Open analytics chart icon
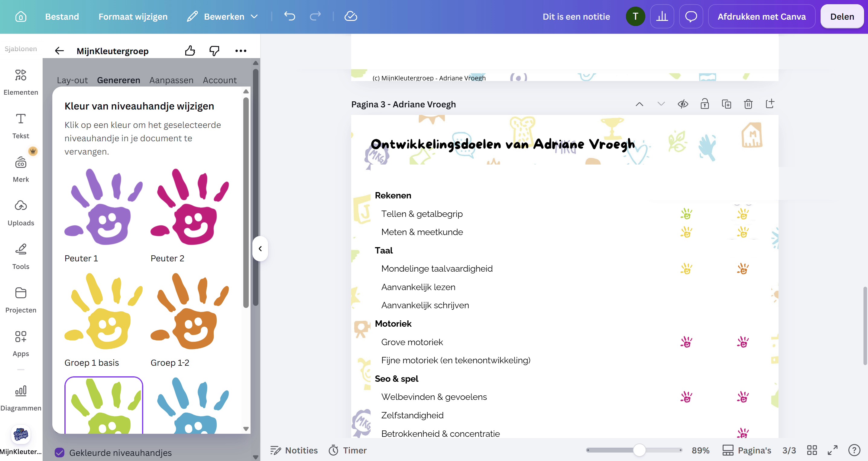Image resolution: width=868 pixels, height=461 pixels. [662, 16]
